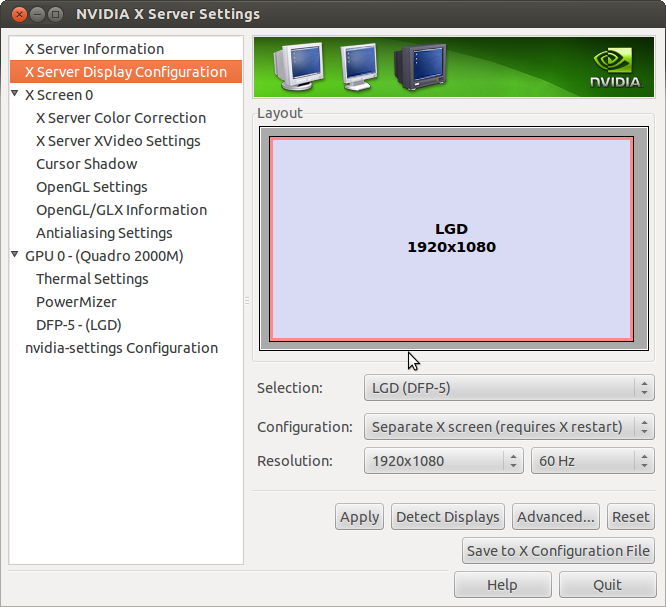
Task: Open Thermal Settings page
Action: coord(92,279)
